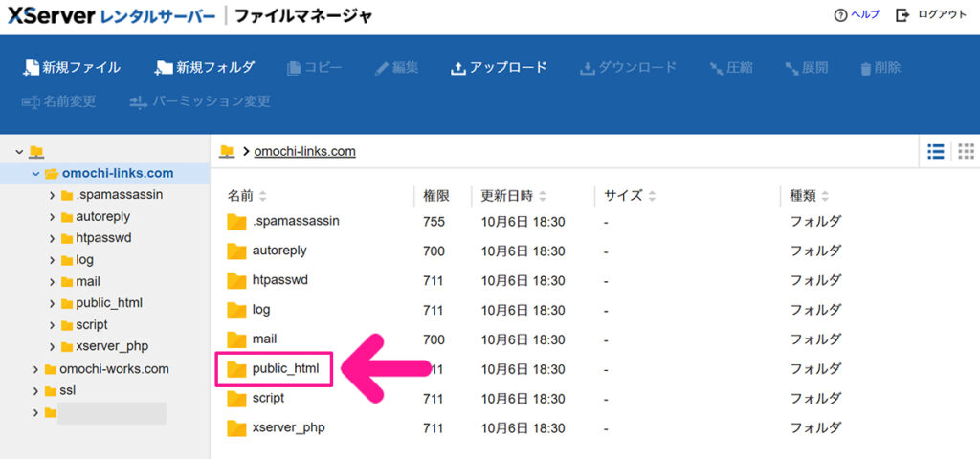Click the logout icon
Image resolution: width=980 pixels, height=459 pixels.
pyautogui.click(x=902, y=15)
